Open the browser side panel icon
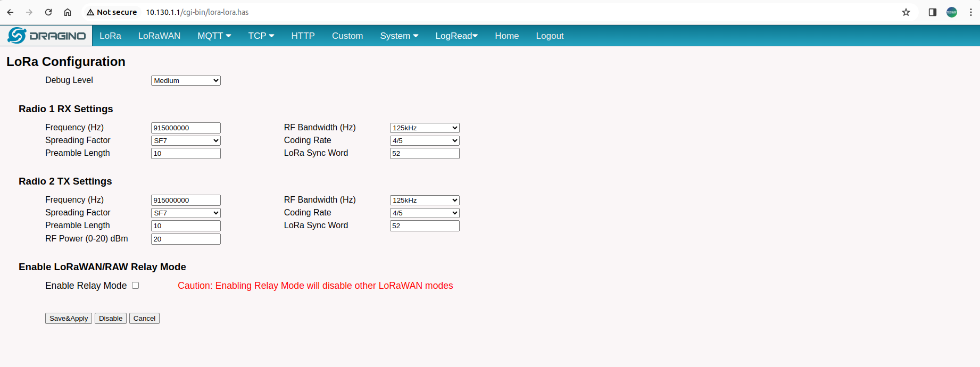Image resolution: width=980 pixels, height=367 pixels. click(932, 12)
